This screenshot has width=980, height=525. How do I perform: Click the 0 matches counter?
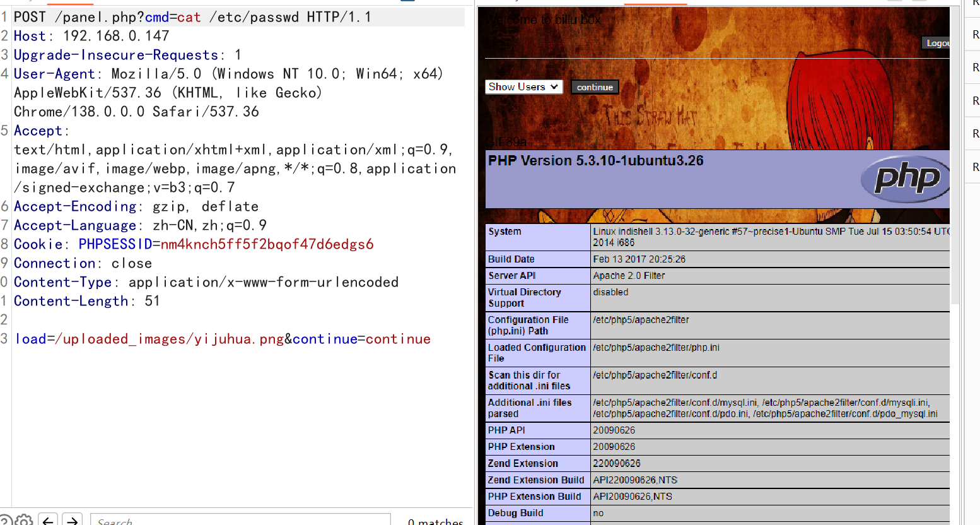coord(435,522)
